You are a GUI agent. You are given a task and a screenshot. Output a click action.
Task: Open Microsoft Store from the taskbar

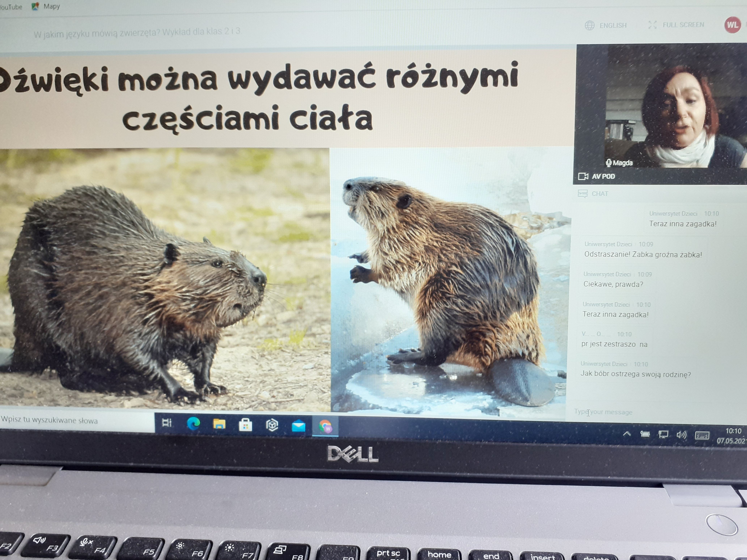pos(246,425)
